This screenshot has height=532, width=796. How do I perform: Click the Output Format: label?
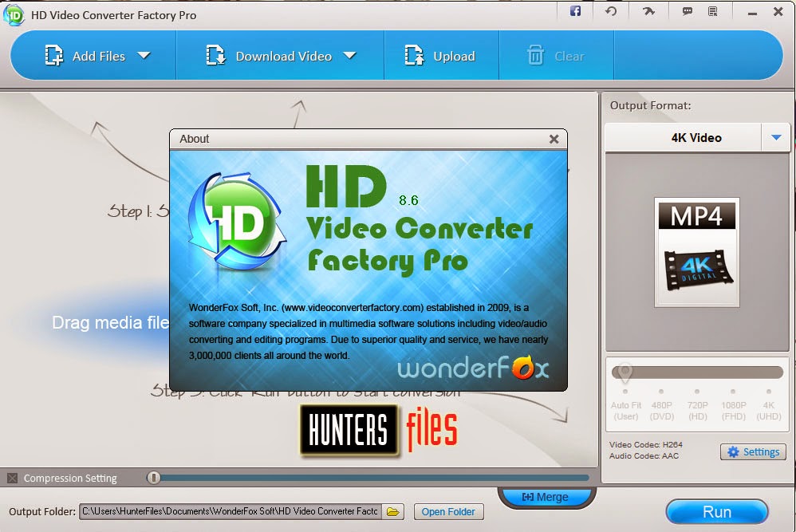pyautogui.click(x=650, y=105)
